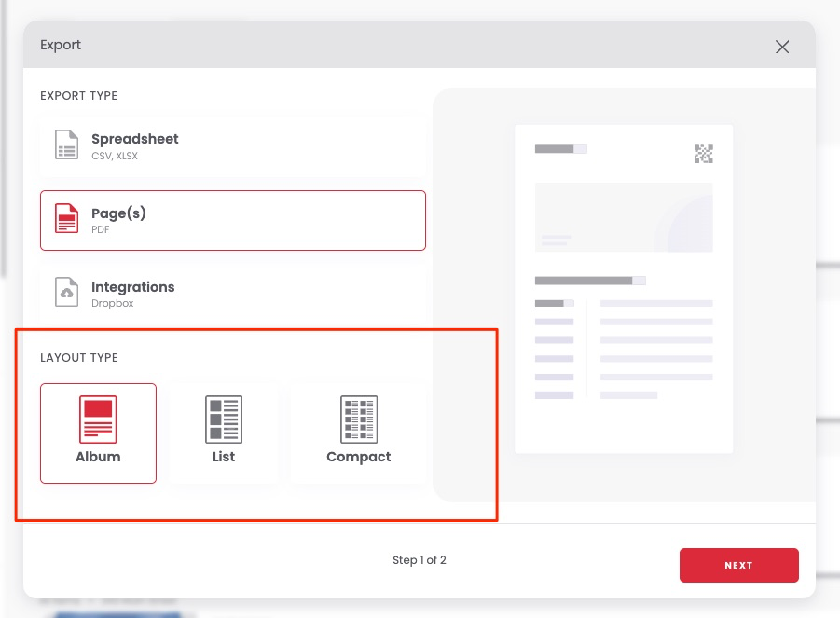This screenshot has width=840, height=618.
Task: Select Spreadsheet as the export type
Action: tap(233, 145)
